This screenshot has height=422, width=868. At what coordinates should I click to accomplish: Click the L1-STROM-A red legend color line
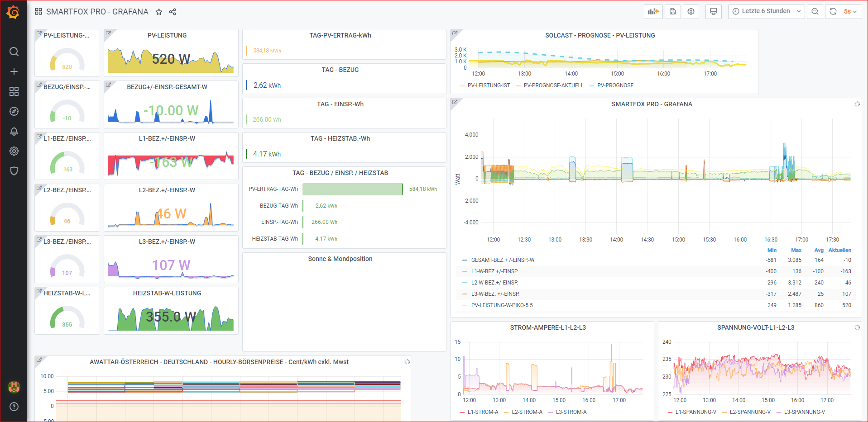pos(462,412)
